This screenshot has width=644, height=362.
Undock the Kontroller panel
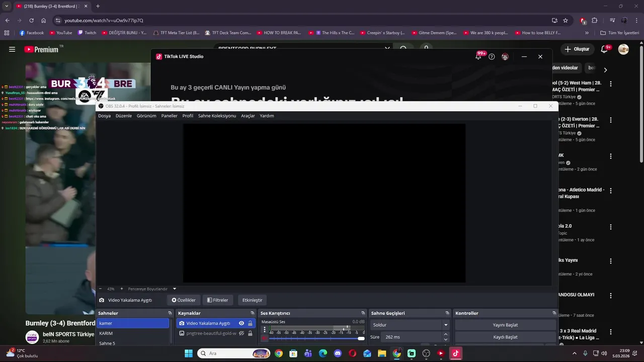[x=554, y=313]
